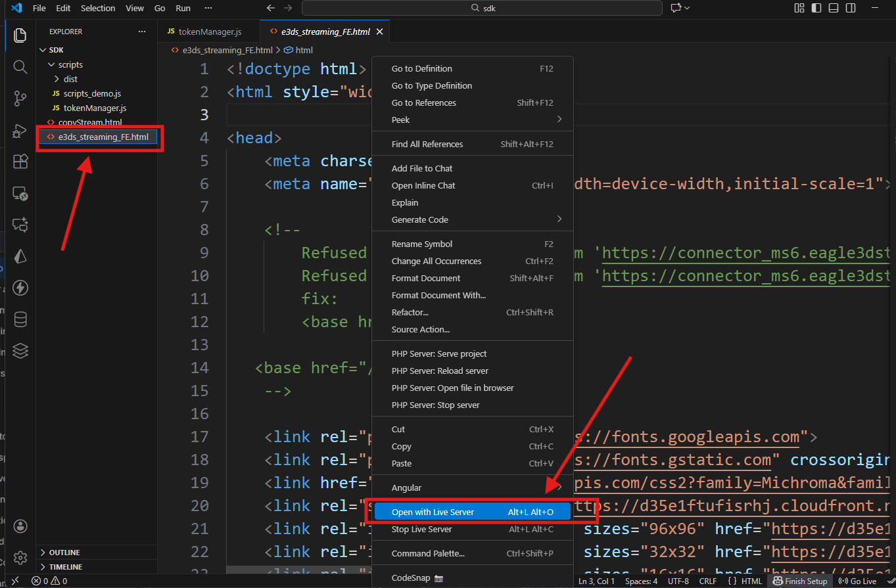This screenshot has width=896, height=588.
Task: Open the Manage gear icon
Action: [x=20, y=558]
